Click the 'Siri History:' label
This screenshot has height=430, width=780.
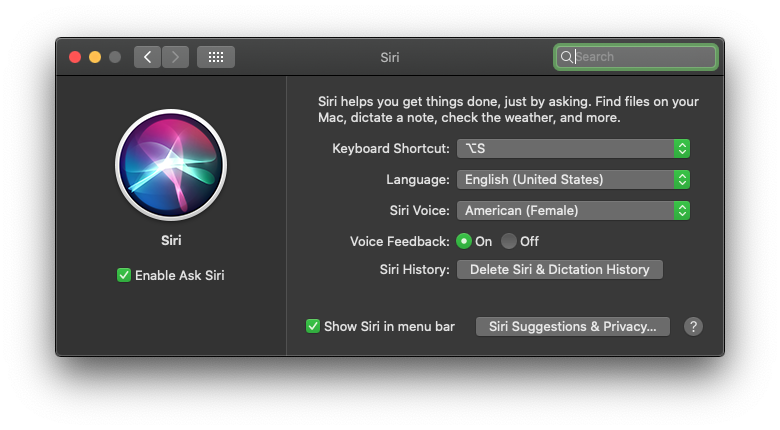click(x=414, y=270)
